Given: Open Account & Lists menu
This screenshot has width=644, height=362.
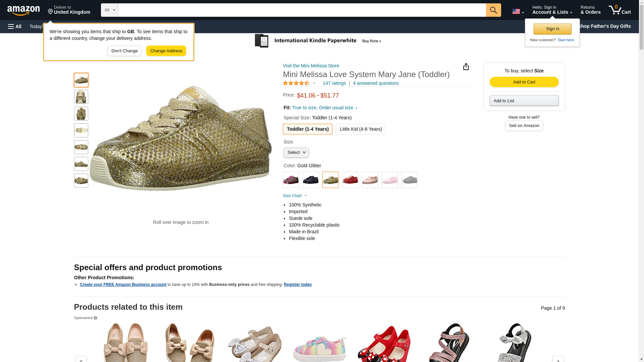Looking at the screenshot, I should [552, 10].
